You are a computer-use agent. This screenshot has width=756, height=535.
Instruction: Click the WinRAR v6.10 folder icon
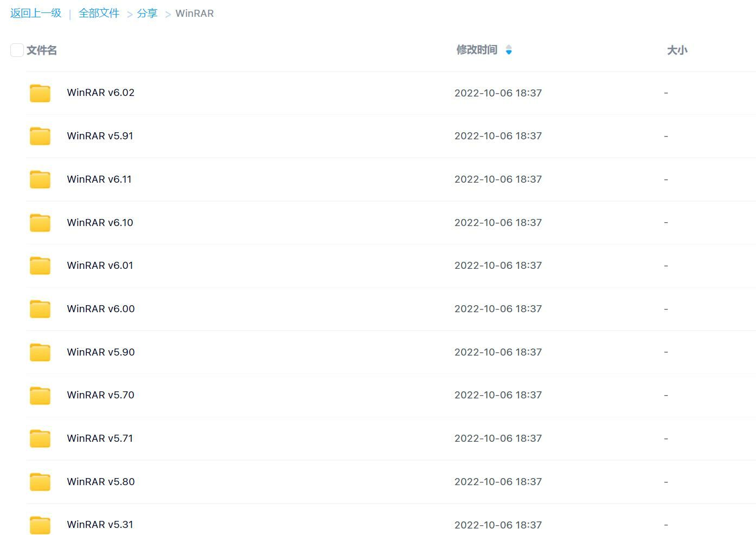[40, 223]
